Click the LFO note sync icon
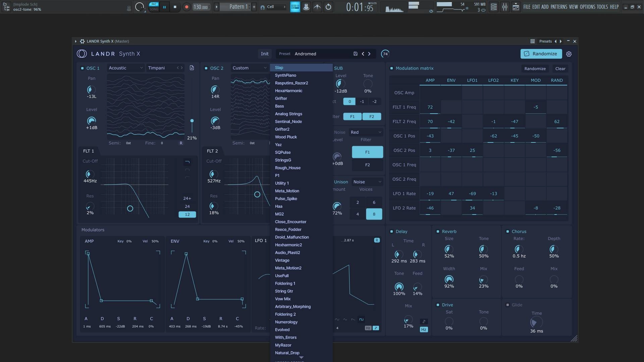 376,328
